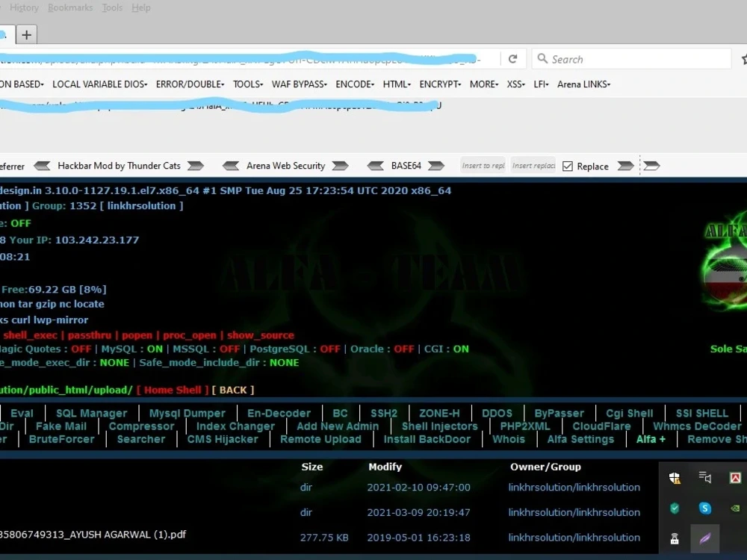Click date 2021-02-10 09:47:00
This screenshot has height=560, width=747.
click(418, 487)
